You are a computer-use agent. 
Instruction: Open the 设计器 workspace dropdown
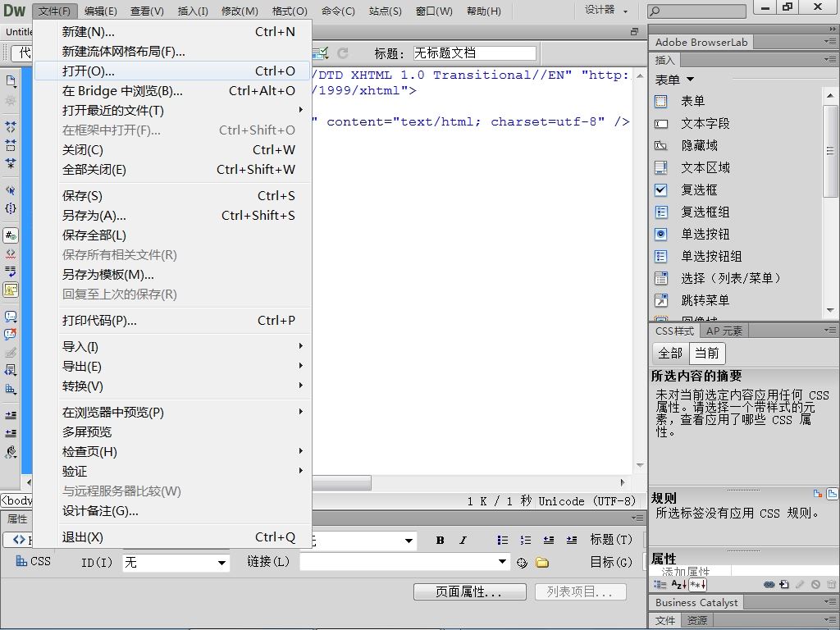606,10
